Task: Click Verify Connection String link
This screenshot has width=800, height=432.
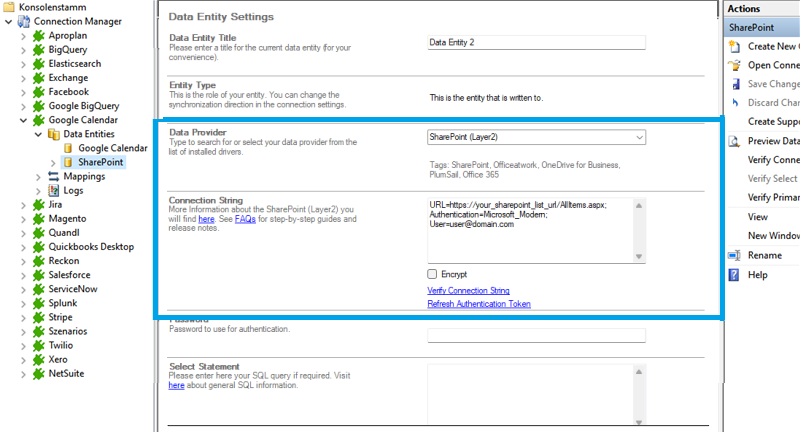Action: click(x=468, y=290)
